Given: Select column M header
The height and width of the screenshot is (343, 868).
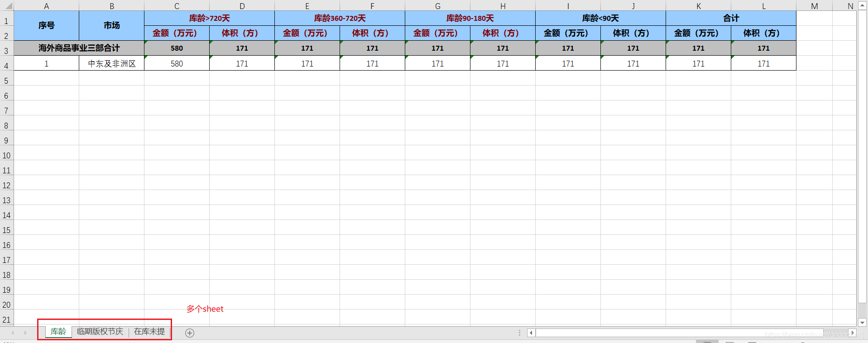Looking at the screenshot, I should click(x=815, y=6).
